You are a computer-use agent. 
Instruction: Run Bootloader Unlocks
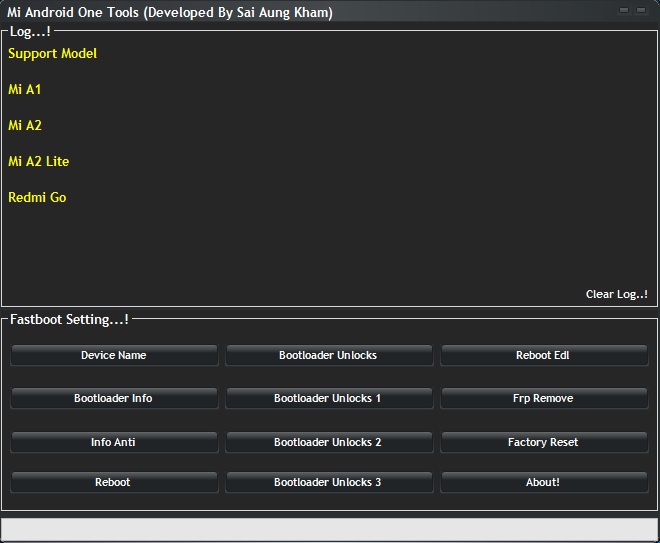(329, 355)
